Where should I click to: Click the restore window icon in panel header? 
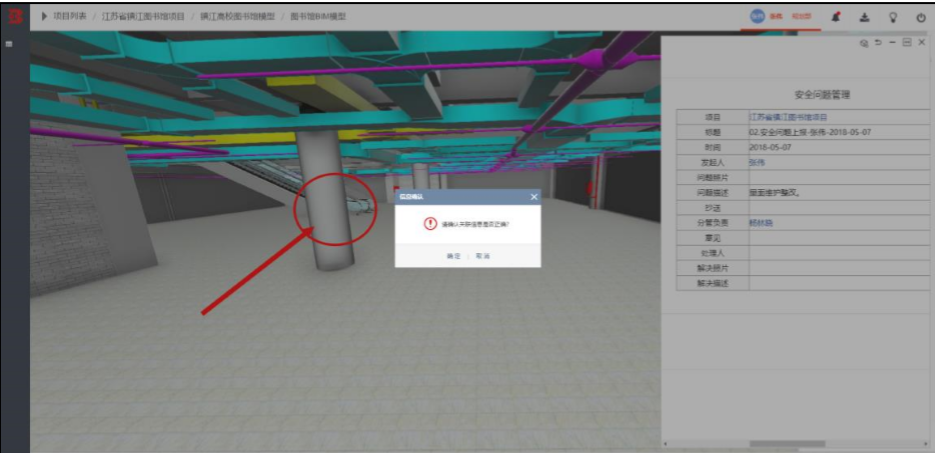pos(906,43)
